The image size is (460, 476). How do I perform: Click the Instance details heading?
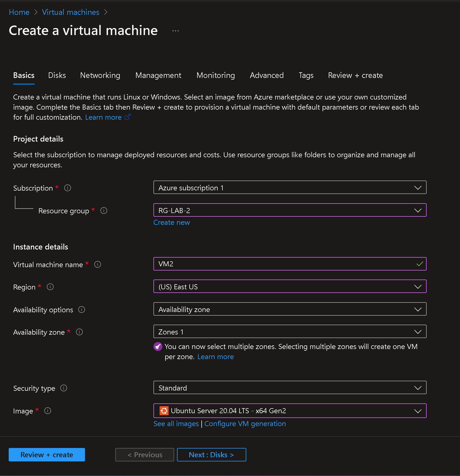pos(41,247)
